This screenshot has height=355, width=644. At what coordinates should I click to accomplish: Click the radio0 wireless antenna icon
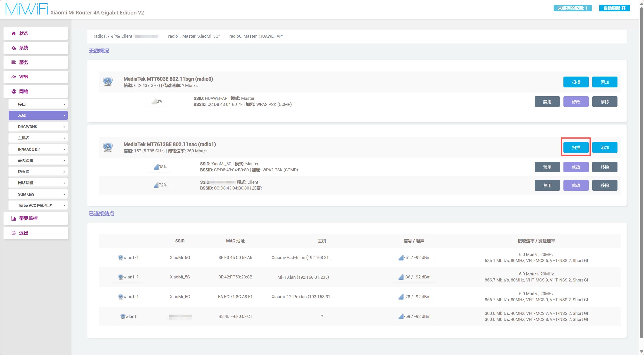(x=108, y=82)
